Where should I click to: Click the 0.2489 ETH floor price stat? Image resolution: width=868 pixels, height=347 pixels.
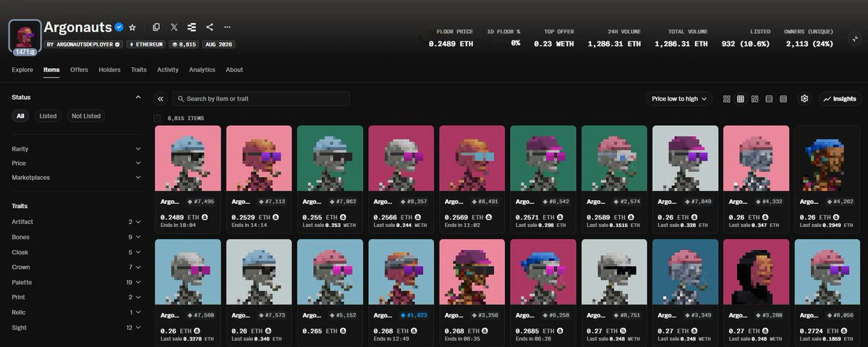(x=451, y=38)
